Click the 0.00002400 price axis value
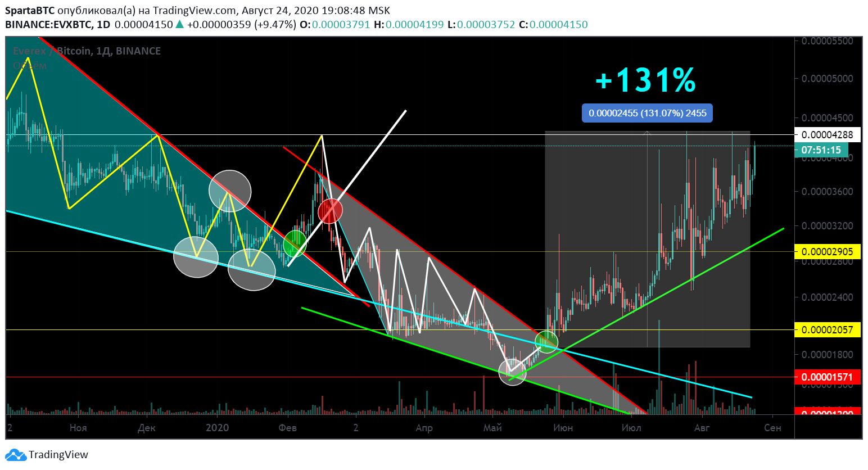The height and width of the screenshot is (470, 868). pos(828,297)
